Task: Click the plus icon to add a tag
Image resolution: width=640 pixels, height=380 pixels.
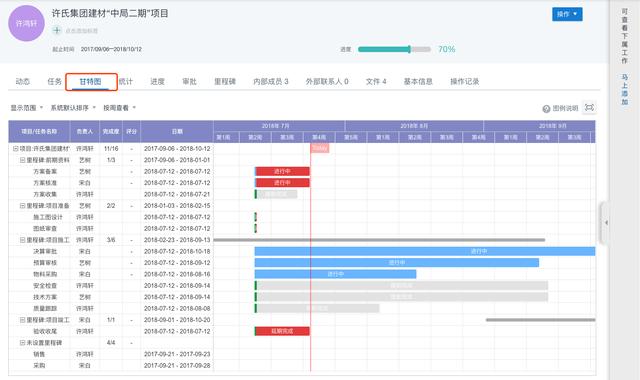Action: pos(57,30)
